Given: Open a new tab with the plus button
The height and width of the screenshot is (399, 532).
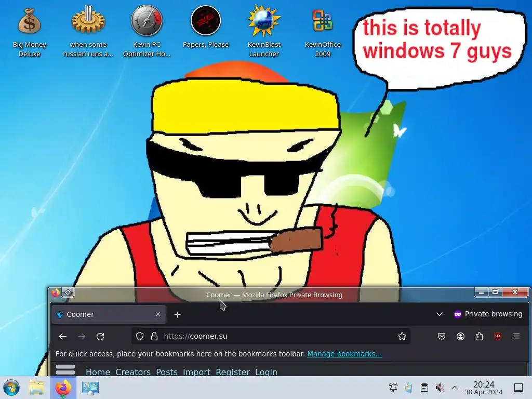Looking at the screenshot, I should pos(178,314).
